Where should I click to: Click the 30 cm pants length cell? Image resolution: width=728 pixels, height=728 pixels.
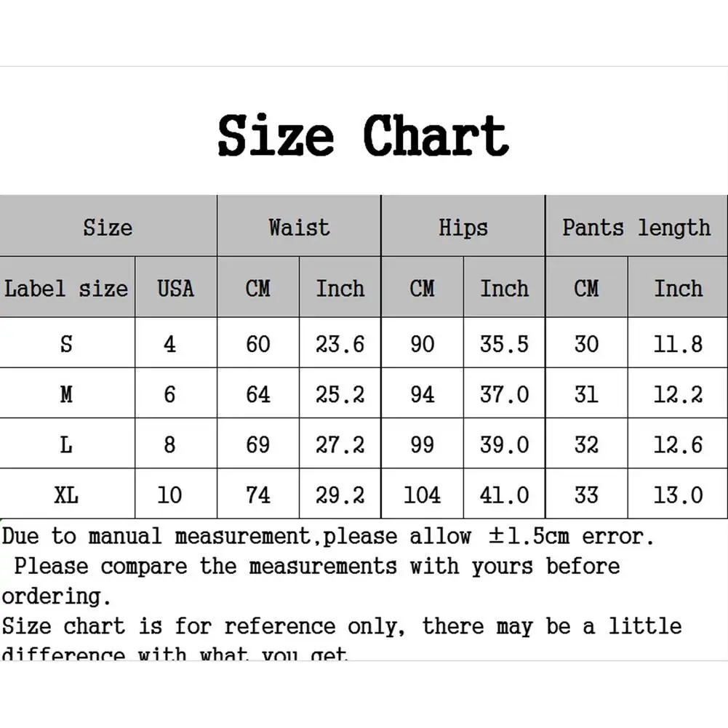click(586, 343)
